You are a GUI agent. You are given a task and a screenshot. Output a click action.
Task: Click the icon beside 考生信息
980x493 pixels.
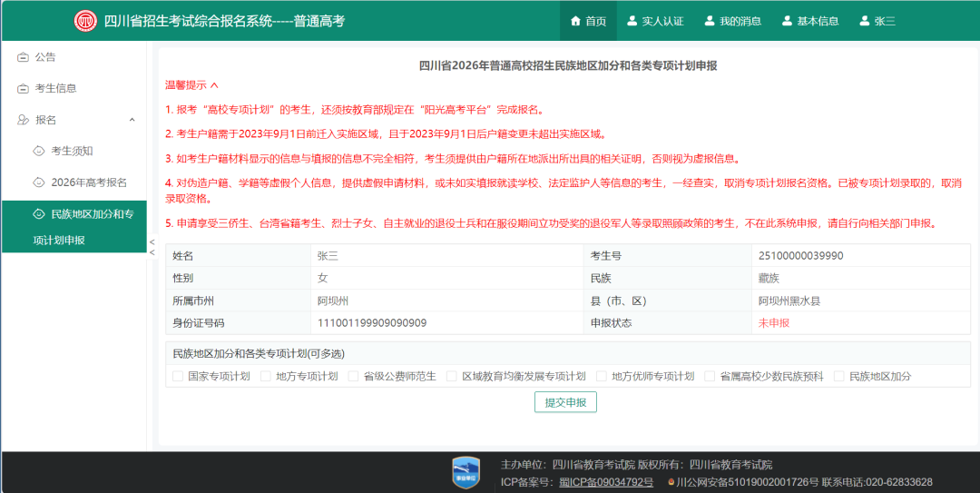(x=23, y=88)
